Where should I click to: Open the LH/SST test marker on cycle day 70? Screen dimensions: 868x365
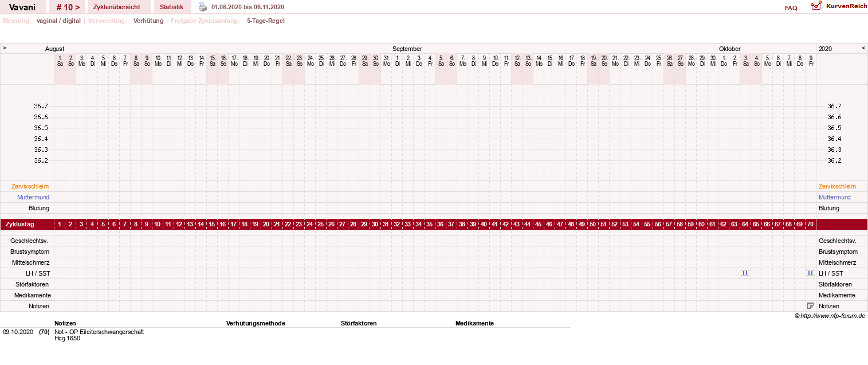tap(810, 273)
